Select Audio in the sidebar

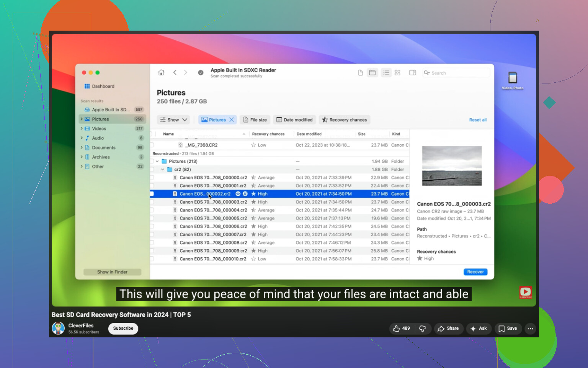click(112, 138)
